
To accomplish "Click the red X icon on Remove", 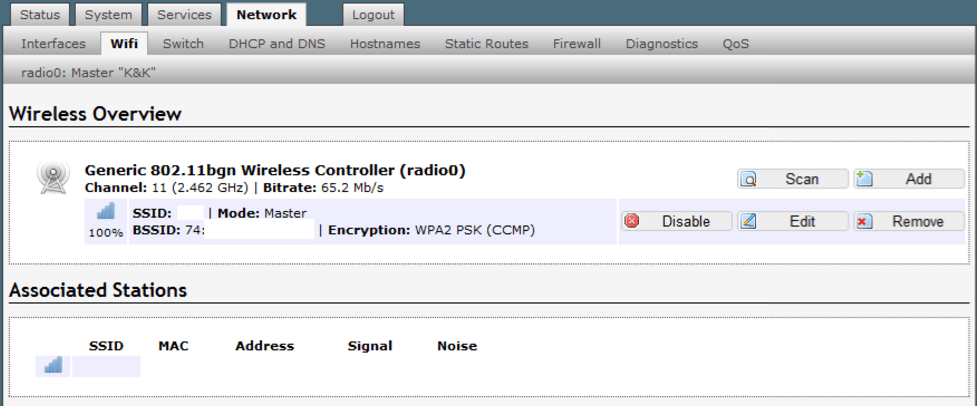I will (x=864, y=222).
